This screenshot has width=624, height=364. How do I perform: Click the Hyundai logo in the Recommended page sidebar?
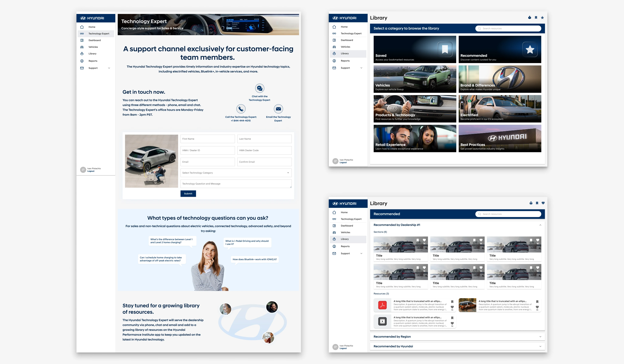pos(344,204)
